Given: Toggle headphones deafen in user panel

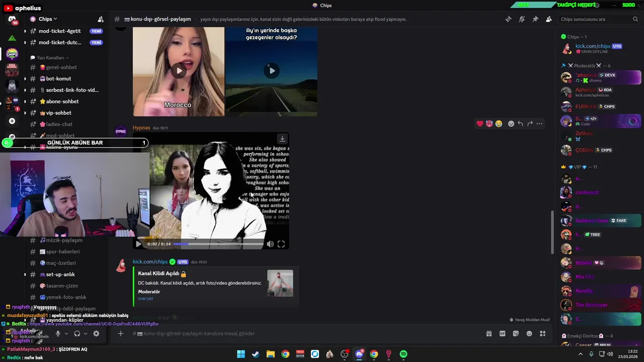Looking at the screenshot, I should pos(77,333).
